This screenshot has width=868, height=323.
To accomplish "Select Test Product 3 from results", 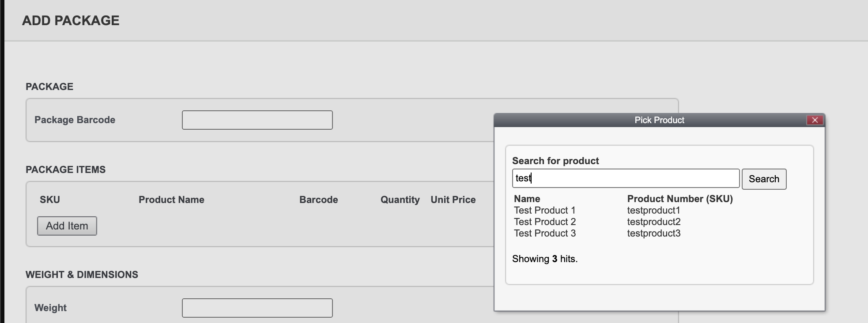I will [x=545, y=233].
